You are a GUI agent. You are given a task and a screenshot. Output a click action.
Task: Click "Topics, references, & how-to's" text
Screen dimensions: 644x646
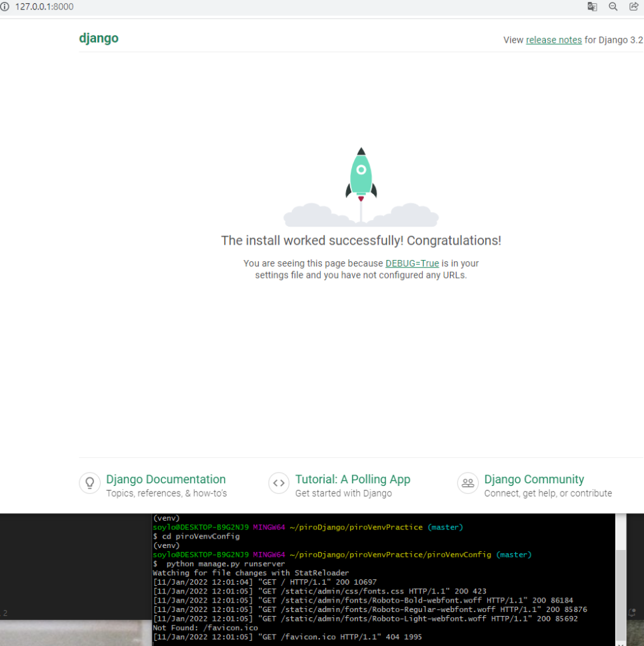coord(167,493)
